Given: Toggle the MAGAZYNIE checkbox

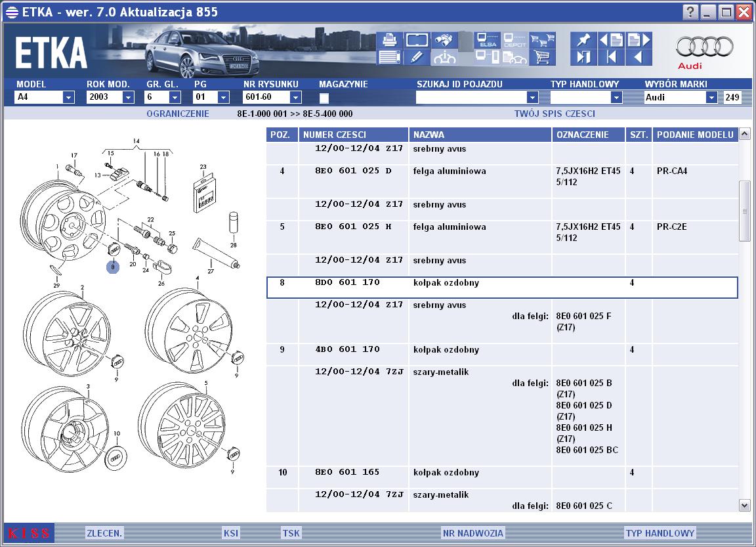Looking at the screenshot, I should [324, 98].
